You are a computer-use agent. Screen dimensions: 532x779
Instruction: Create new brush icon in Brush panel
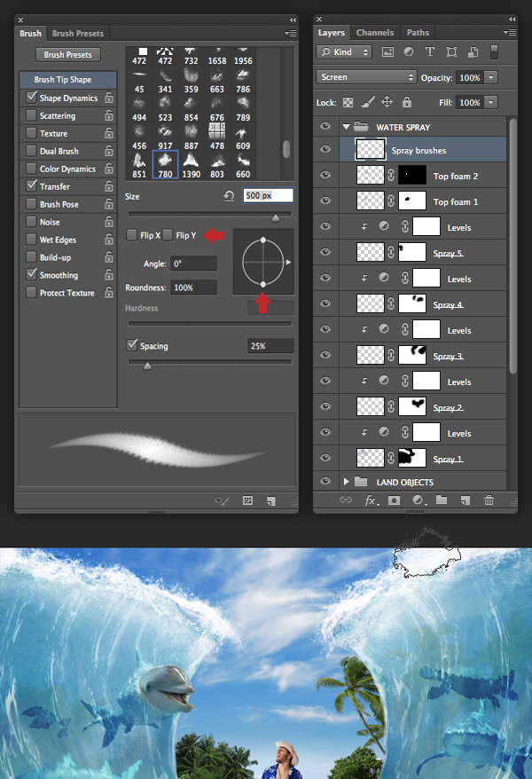coord(271,500)
